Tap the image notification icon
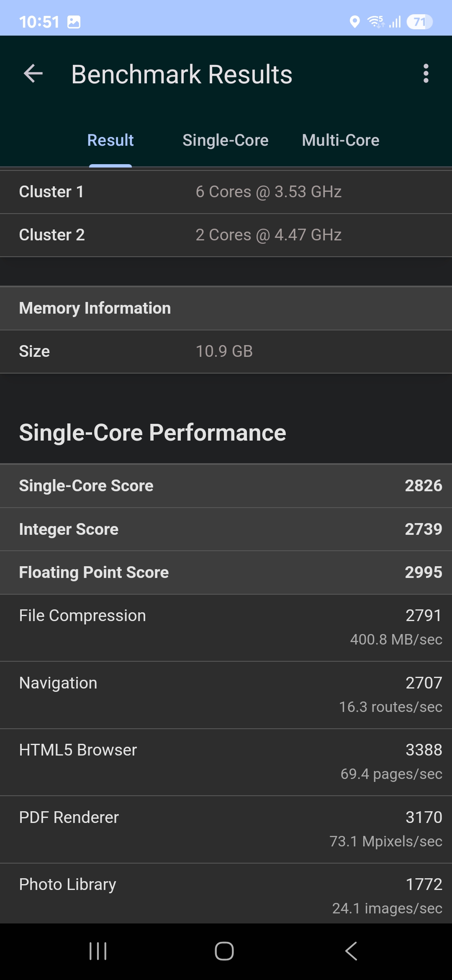 point(74,22)
